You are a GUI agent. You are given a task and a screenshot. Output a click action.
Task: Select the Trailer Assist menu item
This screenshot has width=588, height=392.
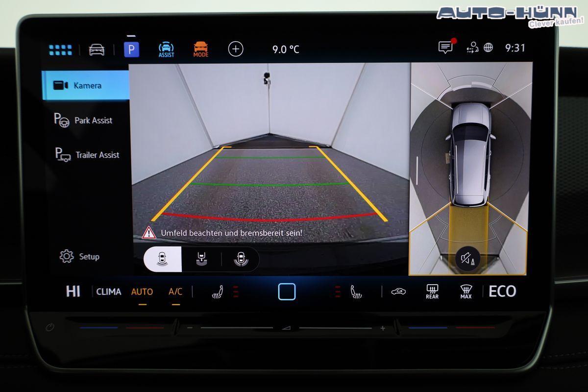[x=87, y=155]
